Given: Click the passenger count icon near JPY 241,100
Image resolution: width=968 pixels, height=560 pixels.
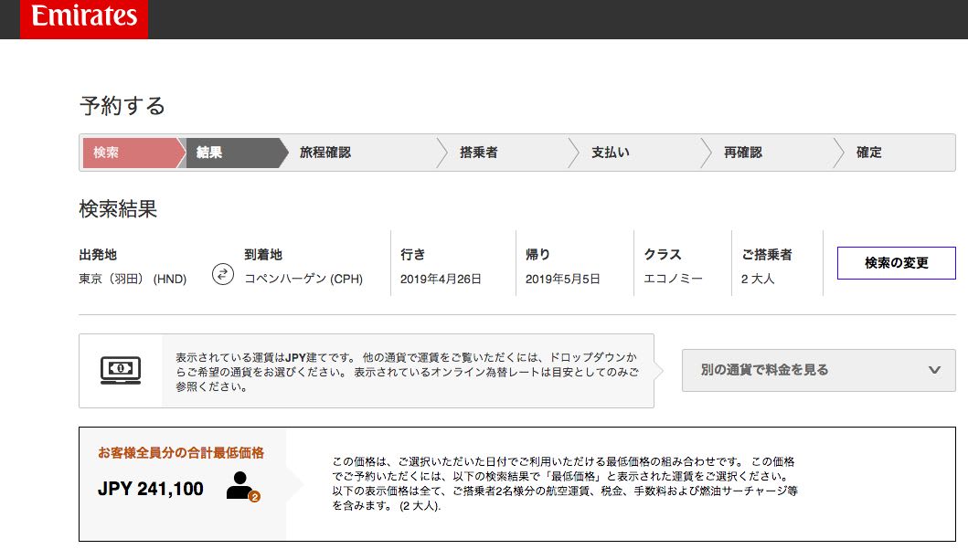Looking at the screenshot, I should (x=242, y=487).
